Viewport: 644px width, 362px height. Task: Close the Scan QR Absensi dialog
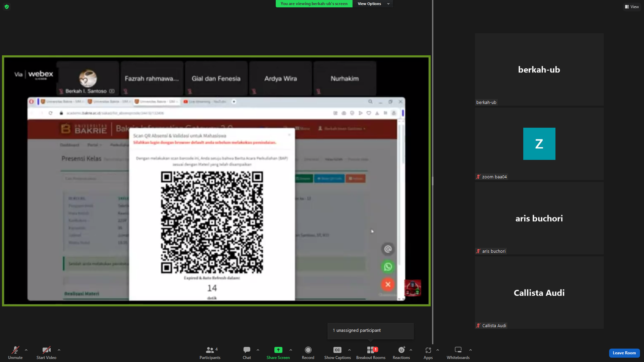click(x=289, y=135)
